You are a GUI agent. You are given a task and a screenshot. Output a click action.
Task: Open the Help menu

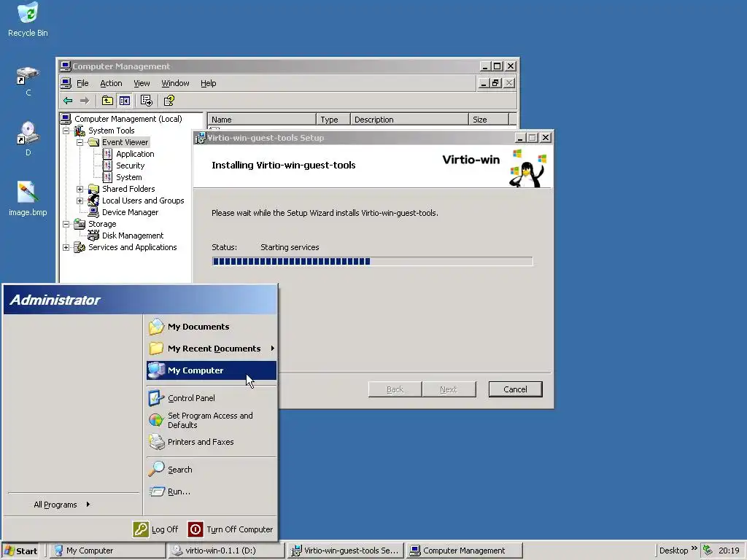point(208,83)
